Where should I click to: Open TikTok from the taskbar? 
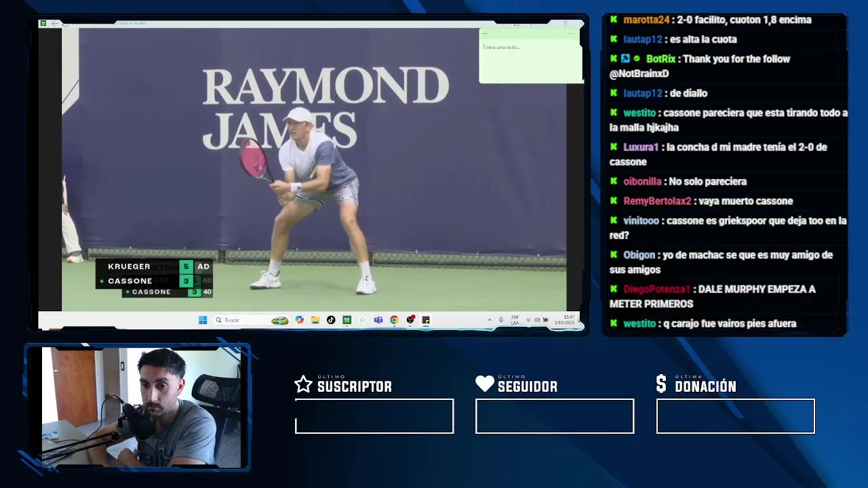[331, 320]
